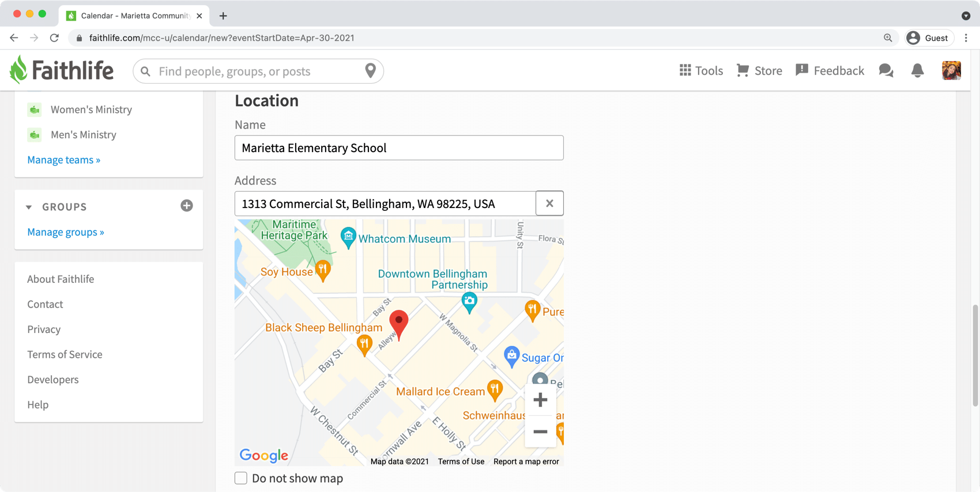Collapse the Groups section

[x=29, y=207]
